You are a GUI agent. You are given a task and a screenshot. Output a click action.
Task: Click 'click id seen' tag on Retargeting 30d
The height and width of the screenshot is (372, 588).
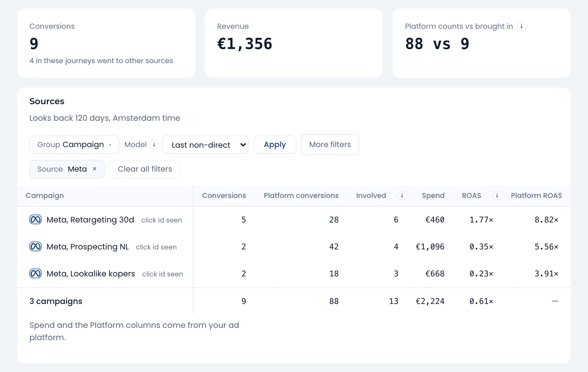point(162,220)
